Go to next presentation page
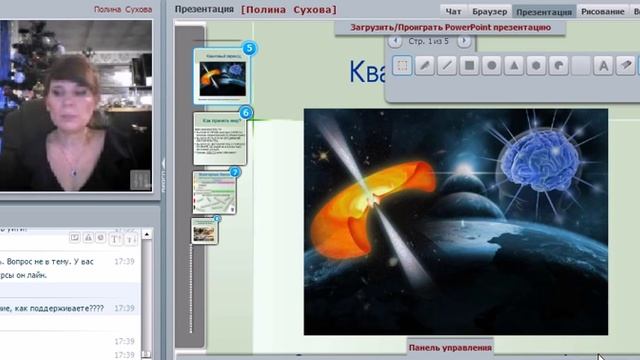This screenshot has height=360, width=640. [464, 41]
